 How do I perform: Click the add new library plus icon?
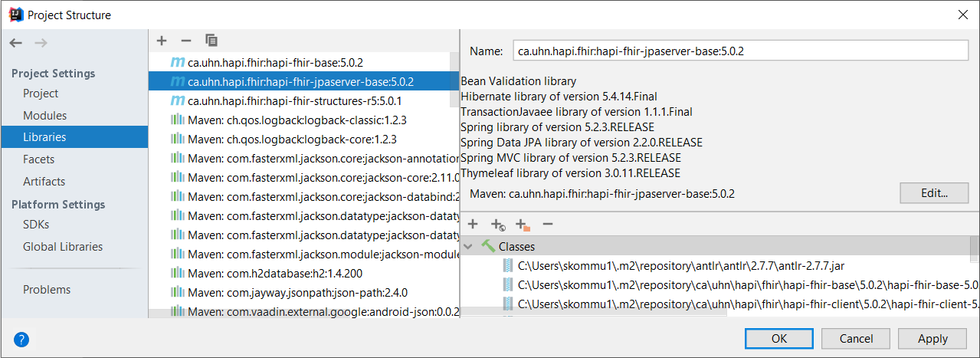tap(161, 40)
